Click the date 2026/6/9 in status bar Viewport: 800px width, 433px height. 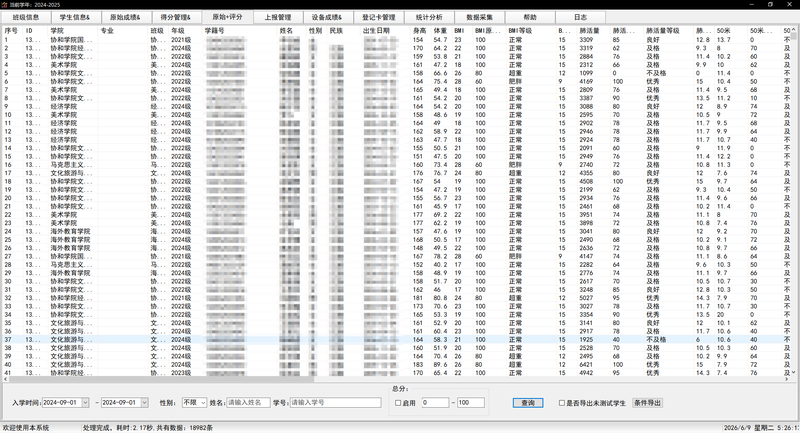click(736, 428)
